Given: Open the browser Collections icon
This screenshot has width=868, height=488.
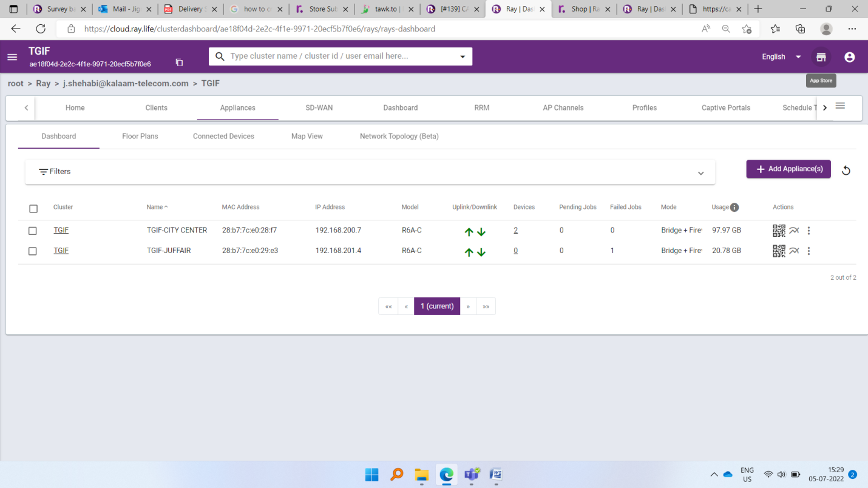Looking at the screenshot, I should tap(801, 29).
